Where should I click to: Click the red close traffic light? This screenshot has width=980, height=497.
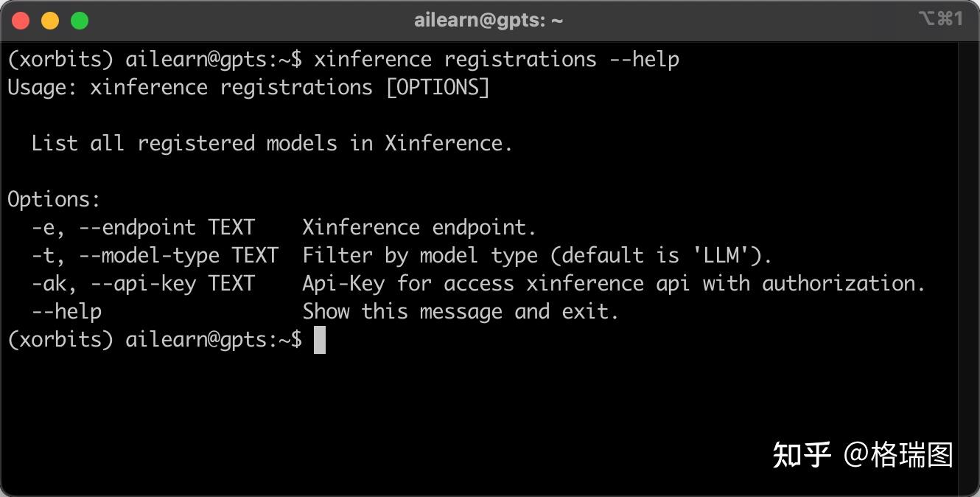click(21, 21)
